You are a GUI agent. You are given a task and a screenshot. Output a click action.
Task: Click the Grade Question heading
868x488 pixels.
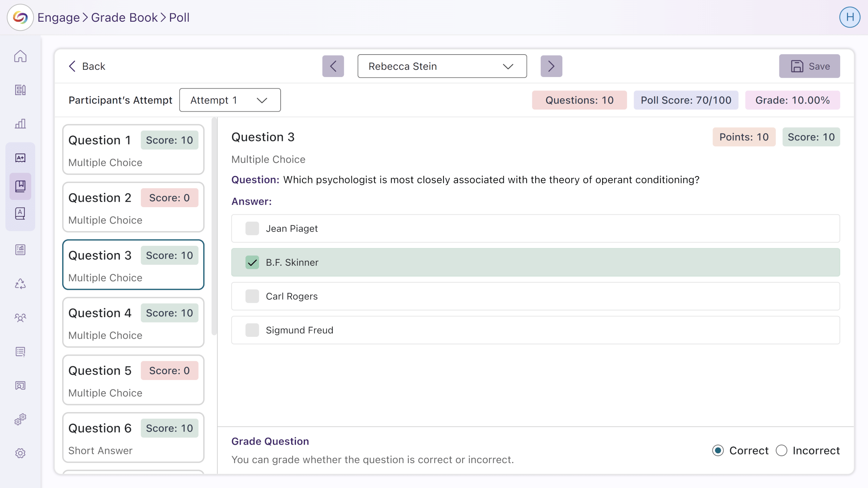[x=270, y=441]
